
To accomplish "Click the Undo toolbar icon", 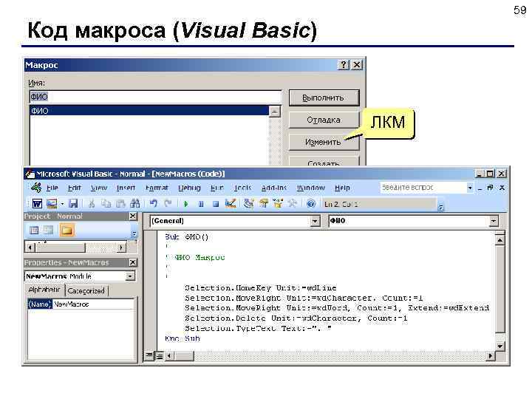I will point(154,204).
